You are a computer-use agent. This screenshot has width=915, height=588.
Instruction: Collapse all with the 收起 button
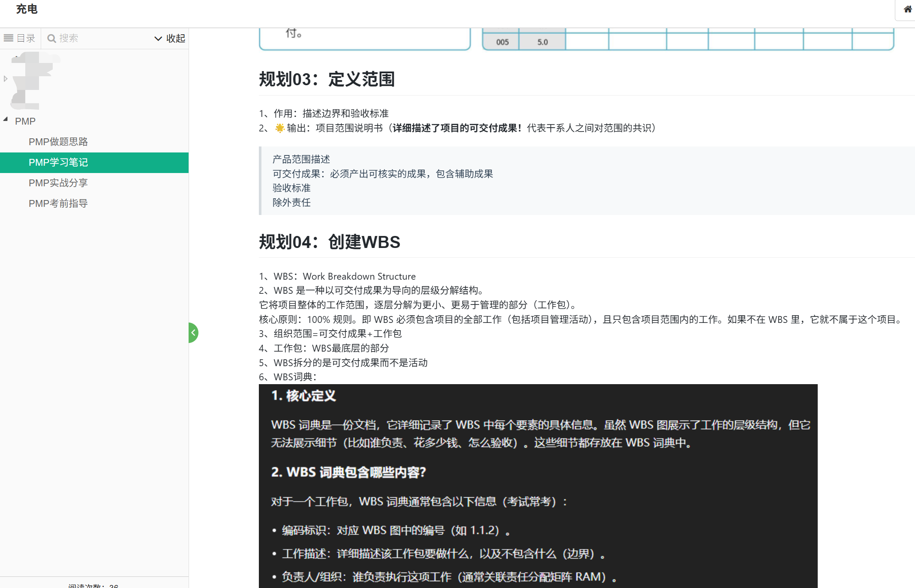(170, 38)
